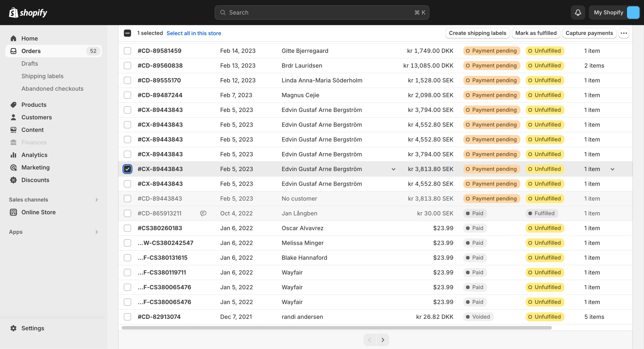Image resolution: width=644 pixels, height=349 pixels.
Task: Expand items chevron on the selected order row
Action: click(x=612, y=169)
